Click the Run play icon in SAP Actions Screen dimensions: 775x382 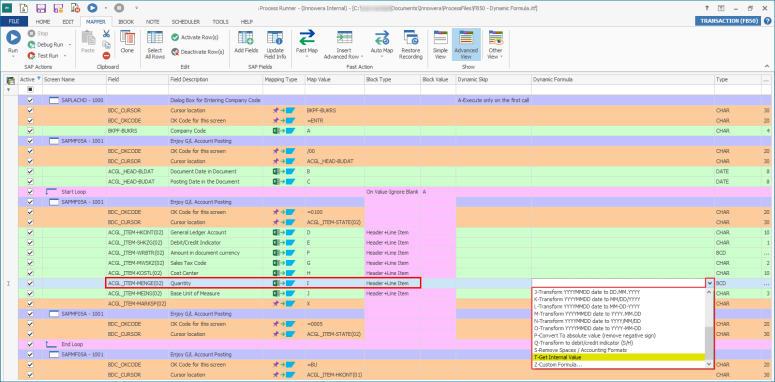coord(13,37)
